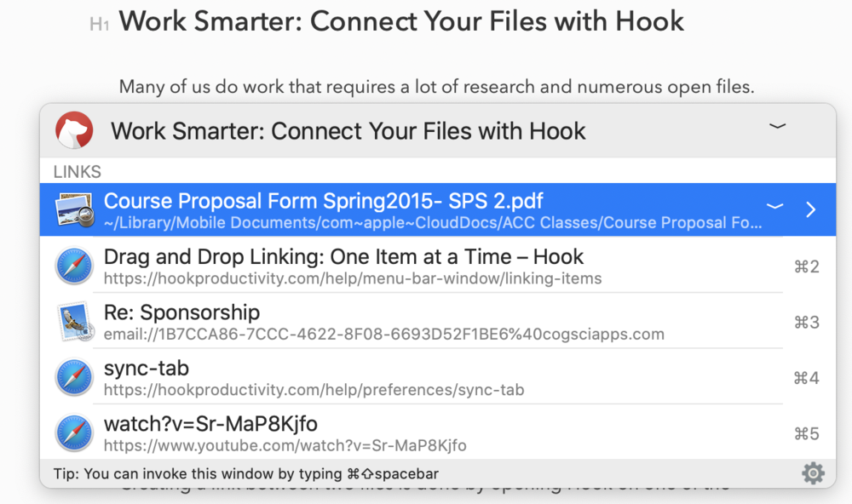
Task: Click the Safari icon next to watch?v=Sr-MaP8Kjfo
Action: [74, 433]
